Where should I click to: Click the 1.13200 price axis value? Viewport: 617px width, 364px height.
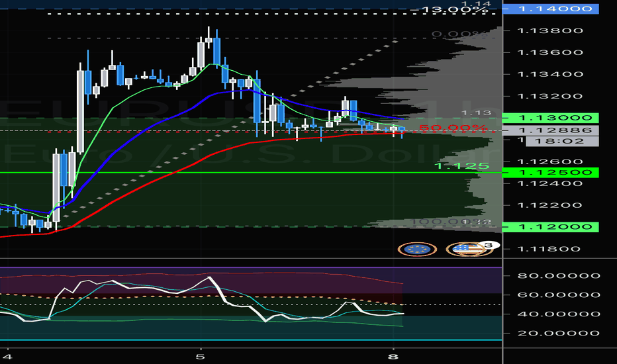549,96
